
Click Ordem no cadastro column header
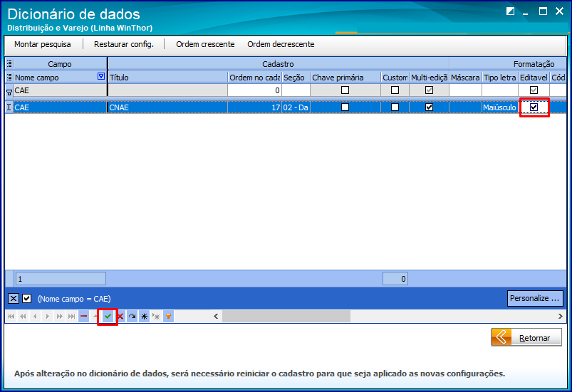point(254,78)
